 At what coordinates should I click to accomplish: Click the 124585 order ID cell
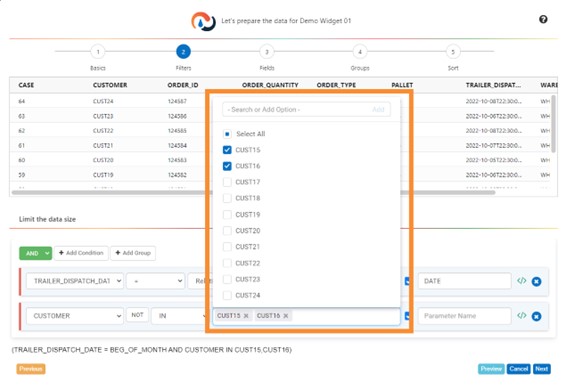click(x=177, y=131)
